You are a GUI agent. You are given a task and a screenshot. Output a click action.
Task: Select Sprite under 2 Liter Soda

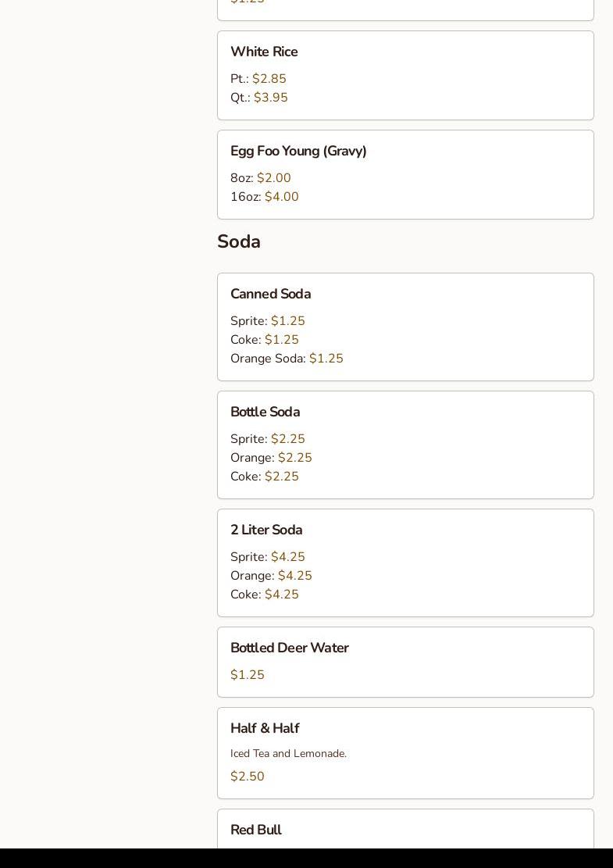(x=268, y=557)
